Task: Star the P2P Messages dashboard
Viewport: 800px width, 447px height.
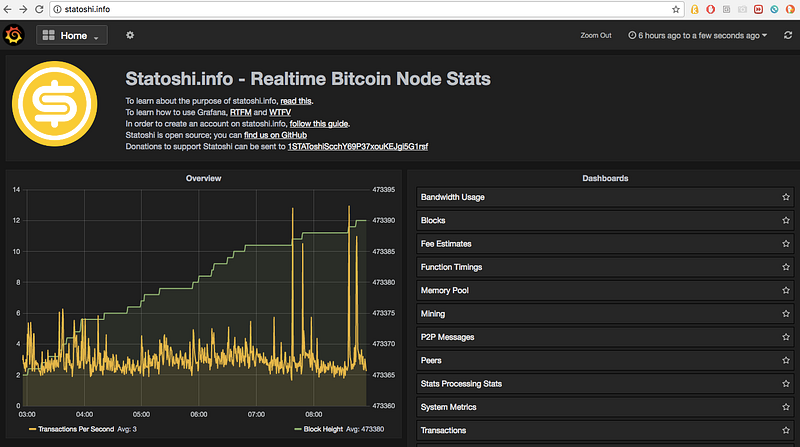Action: tap(786, 337)
